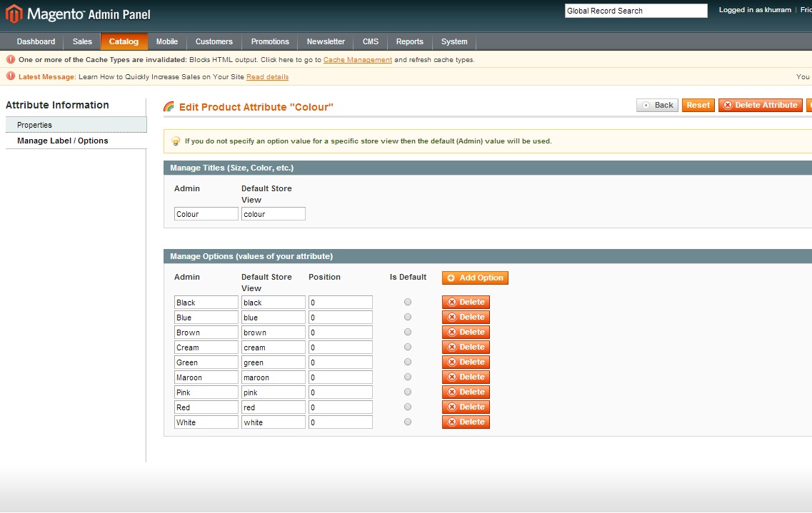Click the Back button
The width and height of the screenshot is (812, 513).
click(x=657, y=105)
